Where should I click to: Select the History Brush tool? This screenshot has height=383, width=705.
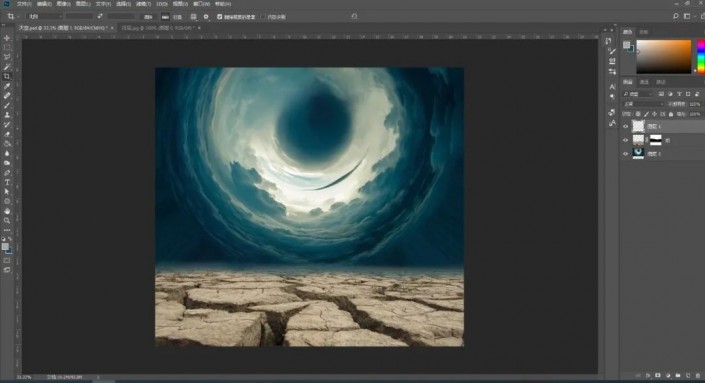tap(7, 125)
